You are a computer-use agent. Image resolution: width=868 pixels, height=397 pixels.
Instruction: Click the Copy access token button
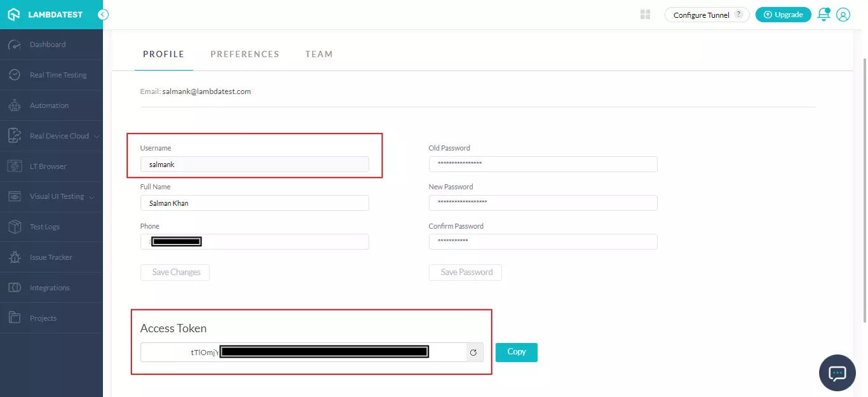tap(516, 352)
